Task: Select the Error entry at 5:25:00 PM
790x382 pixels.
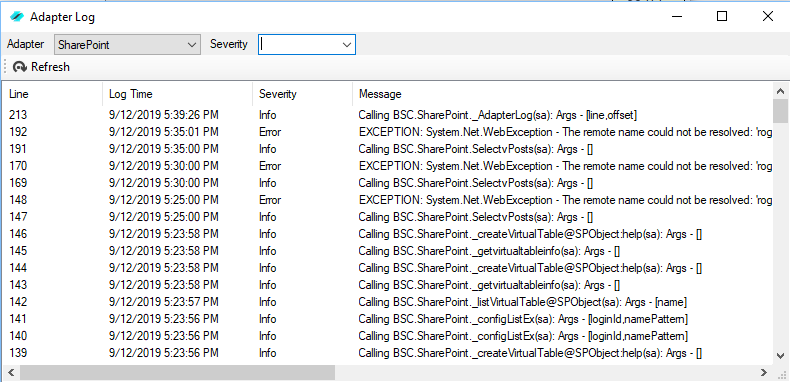Action: 387,200
